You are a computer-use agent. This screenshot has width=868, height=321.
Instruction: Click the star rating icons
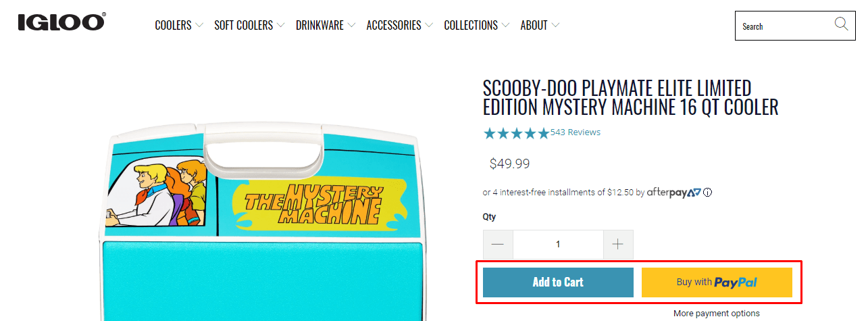516,133
